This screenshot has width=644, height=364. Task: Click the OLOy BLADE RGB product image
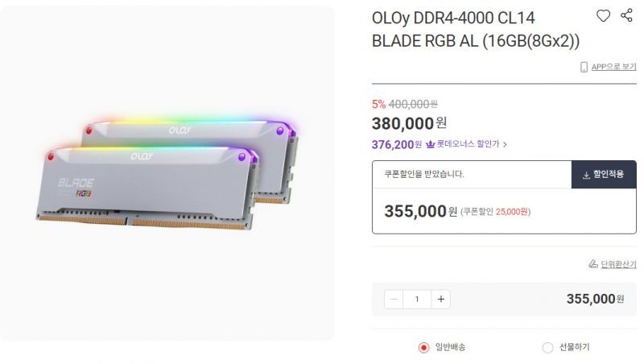coord(167,173)
